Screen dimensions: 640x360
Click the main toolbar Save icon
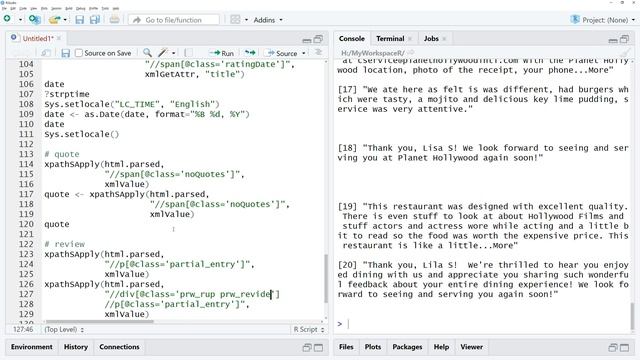(80, 19)
